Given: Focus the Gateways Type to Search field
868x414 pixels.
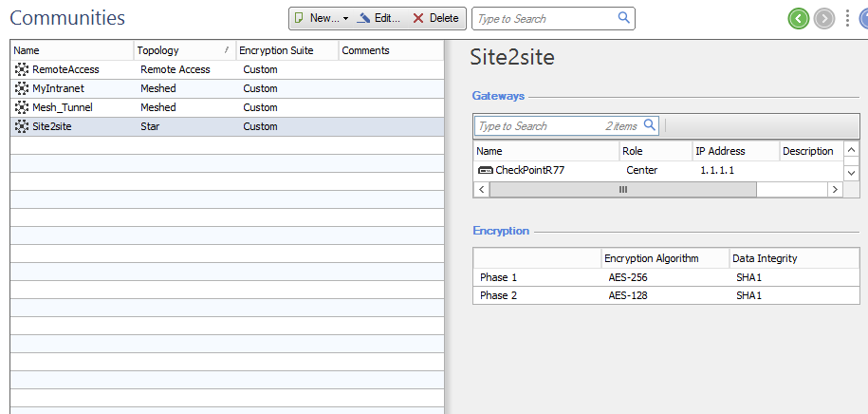Looking at the screenshot, I should (566, 125).
